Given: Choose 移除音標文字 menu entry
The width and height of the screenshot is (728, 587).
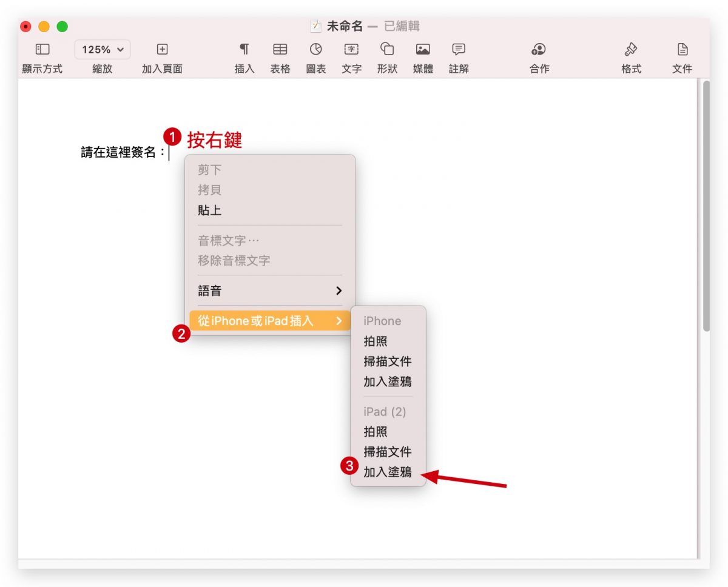Looking at the screenshot, I should click(x=270, y=261).
